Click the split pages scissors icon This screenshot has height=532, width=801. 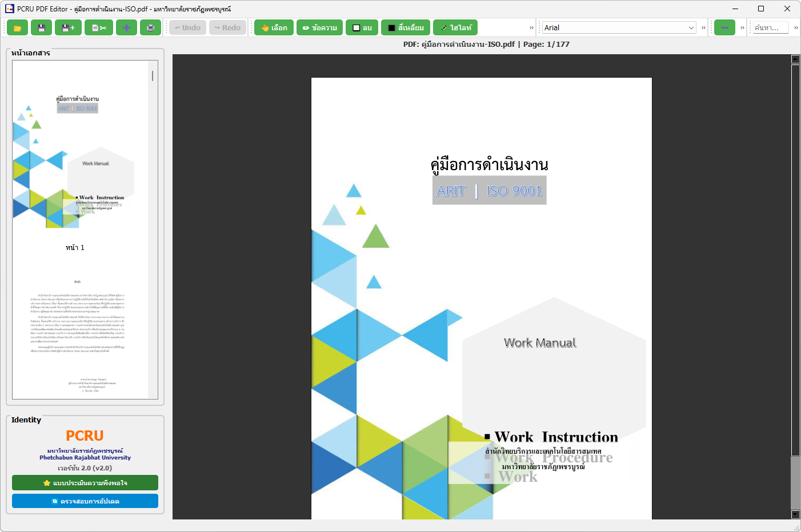coord(99,28)
